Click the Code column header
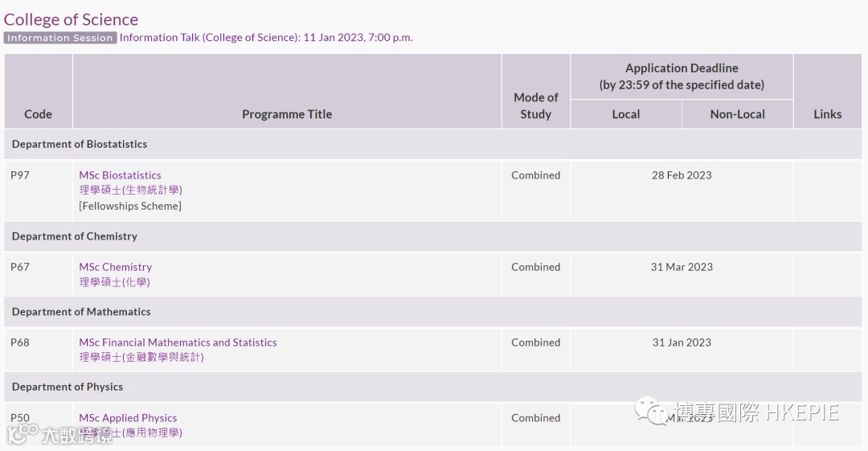This screenshot has height=451, width=868. (38, 114)
